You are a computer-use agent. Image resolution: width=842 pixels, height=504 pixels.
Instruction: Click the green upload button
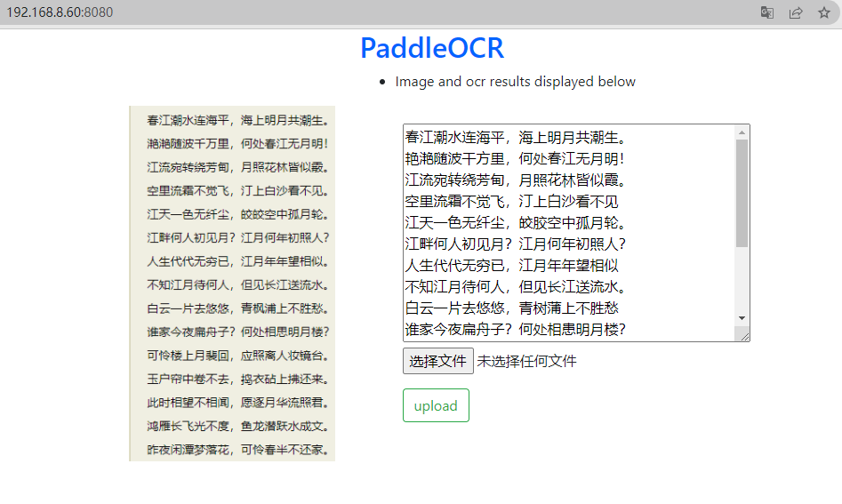[436, 405]
